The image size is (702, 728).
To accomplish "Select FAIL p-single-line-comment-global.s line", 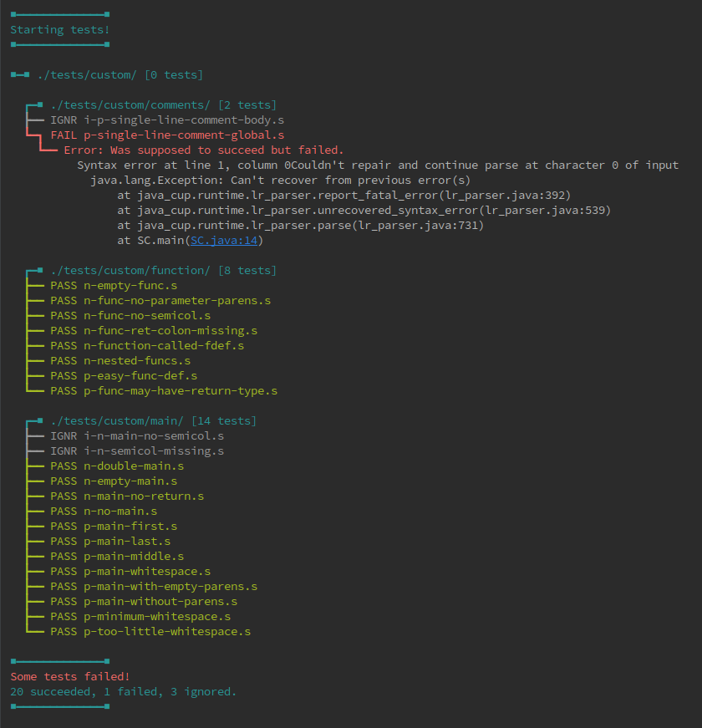I will [x=167, y=135].
